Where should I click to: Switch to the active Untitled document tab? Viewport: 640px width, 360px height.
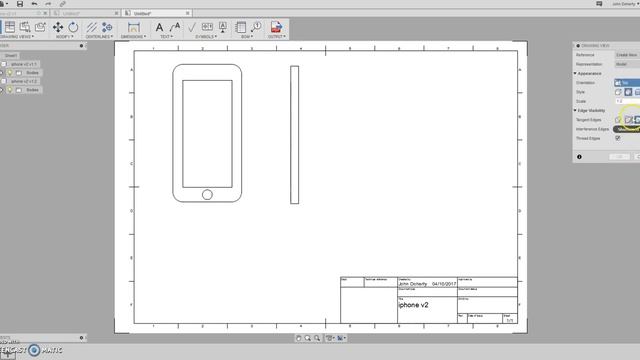point(156,13)
